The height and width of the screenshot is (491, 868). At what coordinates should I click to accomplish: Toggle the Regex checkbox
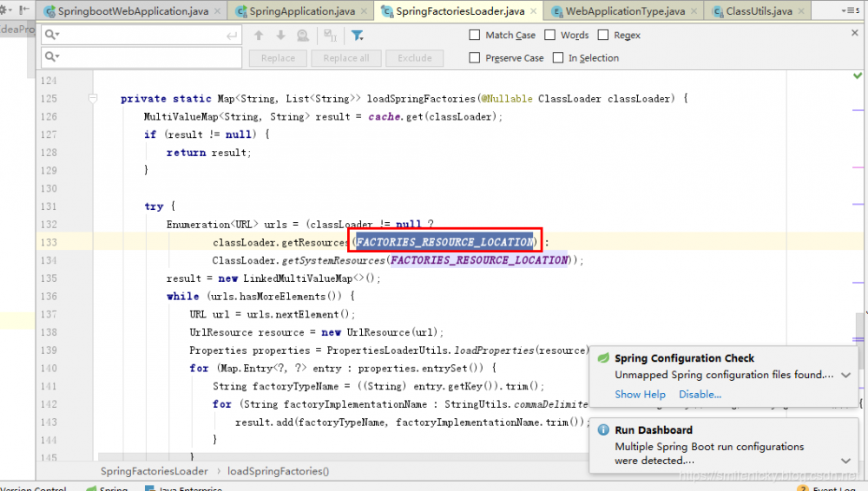[x=602, y=36]
